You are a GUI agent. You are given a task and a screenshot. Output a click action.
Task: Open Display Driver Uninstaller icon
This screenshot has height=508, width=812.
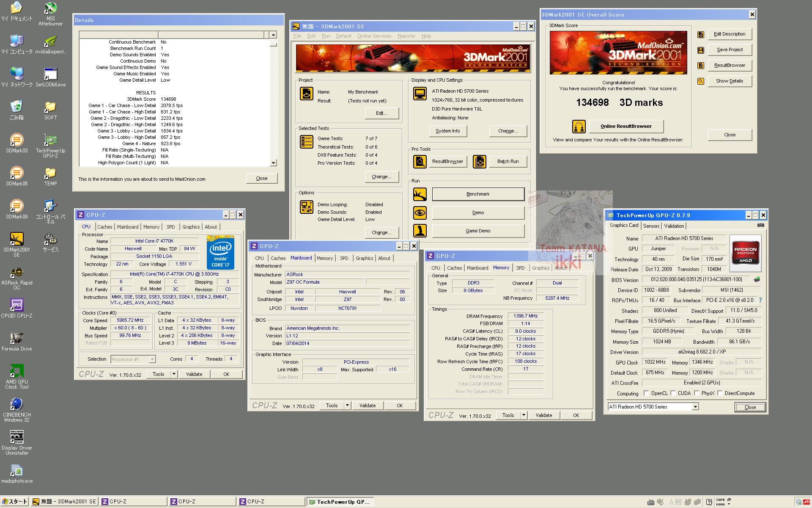pyautogui.click(x=16, y=443)
